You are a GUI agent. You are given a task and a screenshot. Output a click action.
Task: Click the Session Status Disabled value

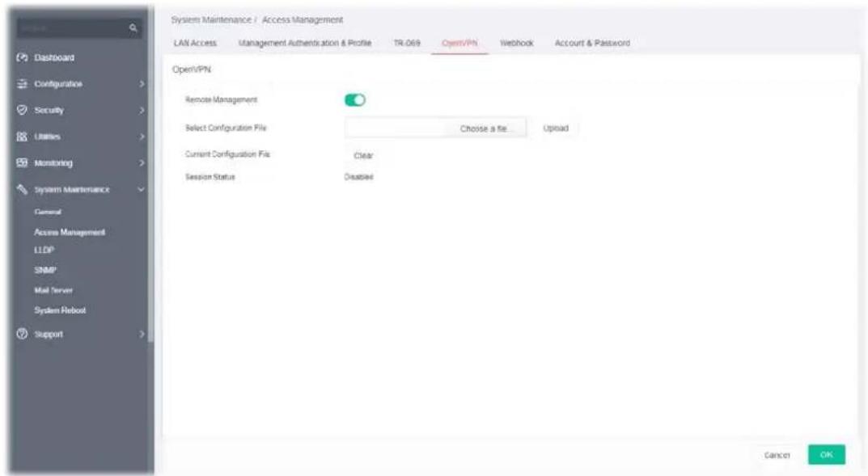[x=358, y=177]
